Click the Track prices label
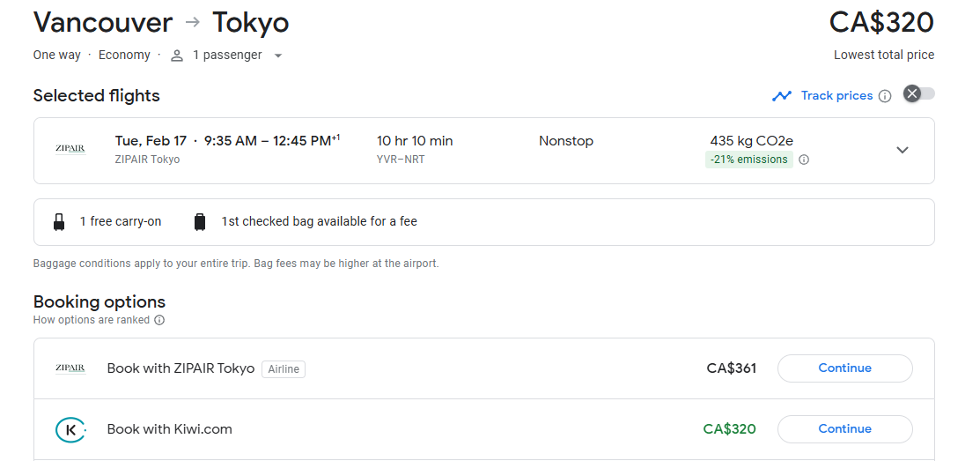Screen dimensions: 980x461 click(x=836, y=96)
